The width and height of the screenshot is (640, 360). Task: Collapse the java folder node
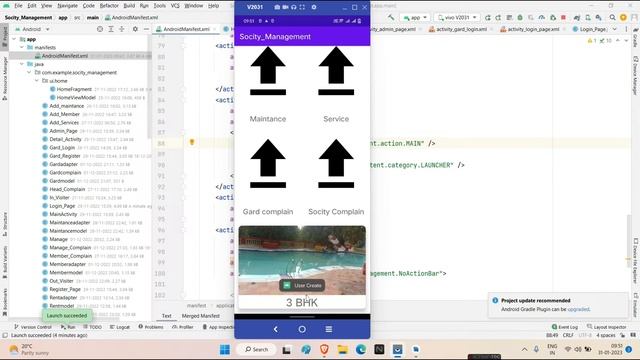point(22,64)
